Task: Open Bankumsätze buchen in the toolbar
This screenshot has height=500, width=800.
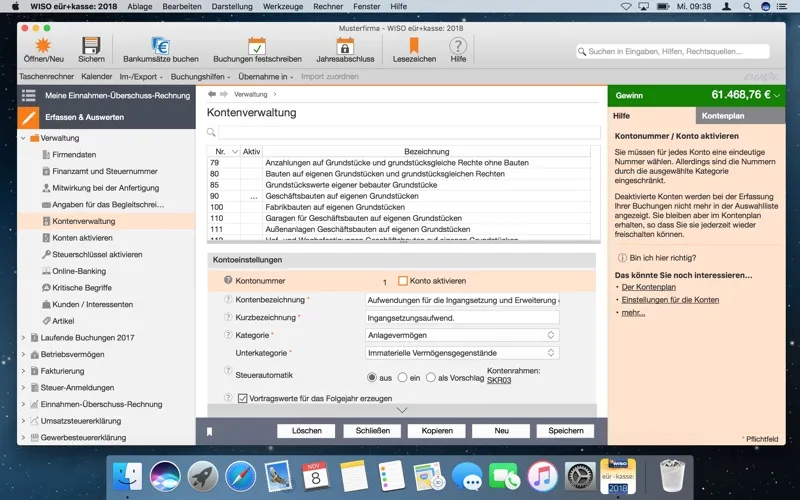Action: point(161,46)
